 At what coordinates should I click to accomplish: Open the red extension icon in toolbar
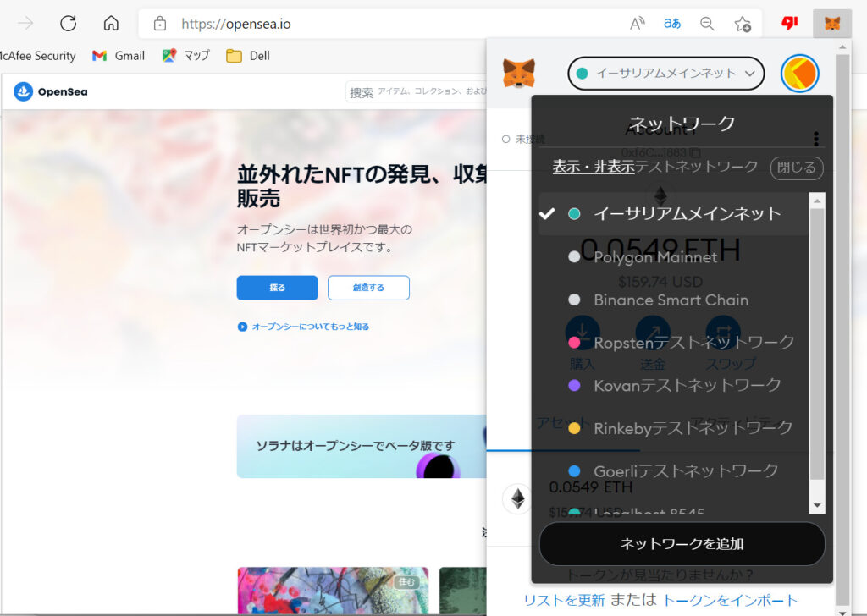tap(790, 23)
